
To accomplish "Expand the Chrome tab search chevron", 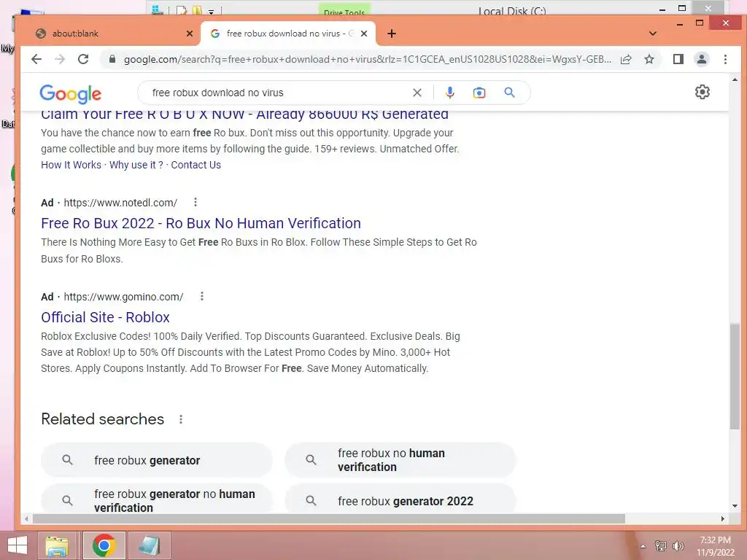I will pyautogui.click(x=653, y=34).
